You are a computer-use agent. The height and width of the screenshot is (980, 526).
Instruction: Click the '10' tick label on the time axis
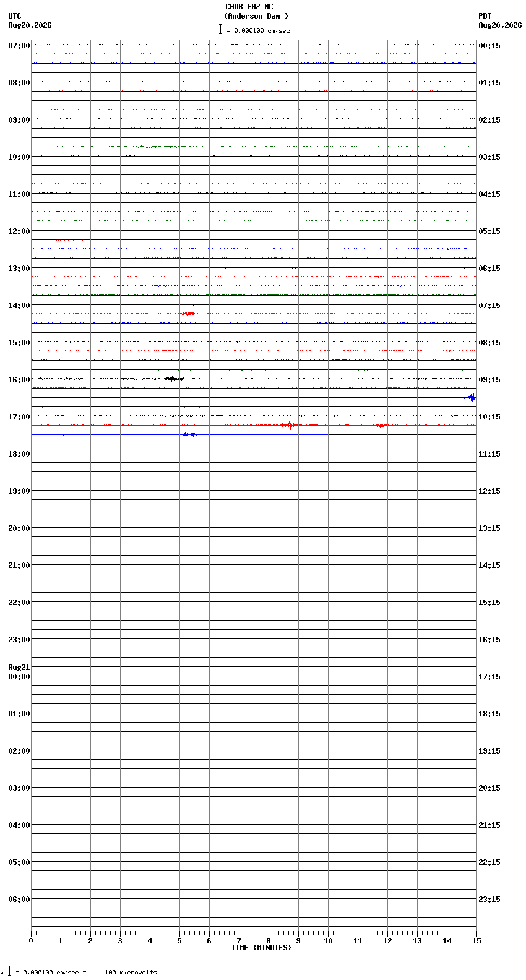[x=328, y=941]
